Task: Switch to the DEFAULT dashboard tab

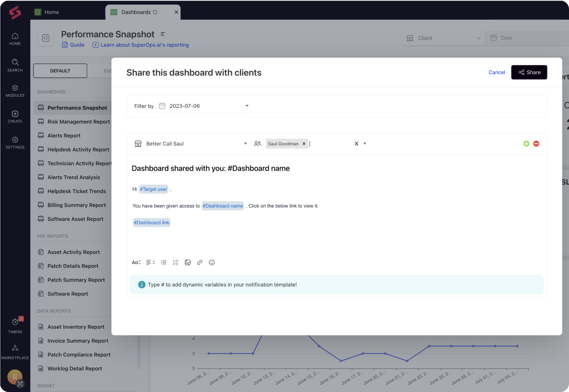Action: (60, 70)
